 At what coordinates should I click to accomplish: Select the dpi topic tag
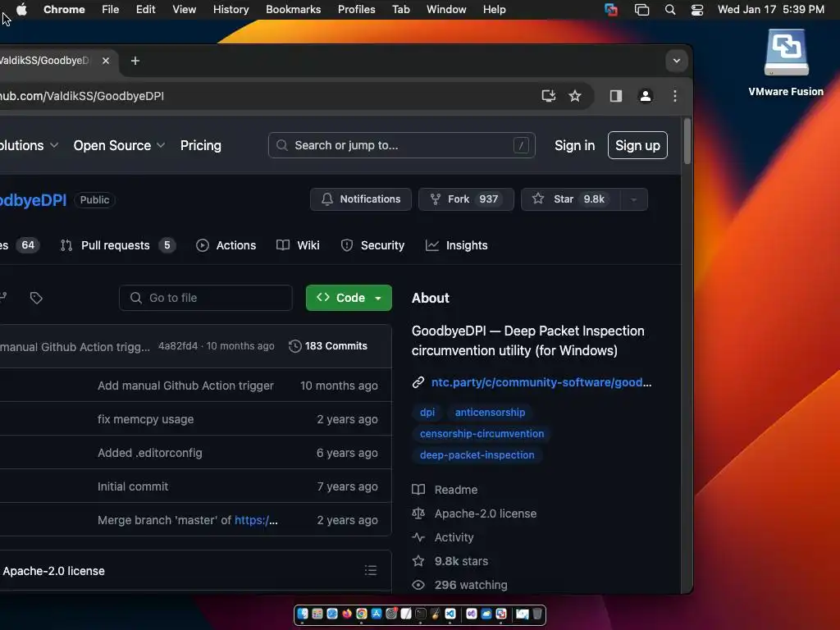(x=427, y=413)
